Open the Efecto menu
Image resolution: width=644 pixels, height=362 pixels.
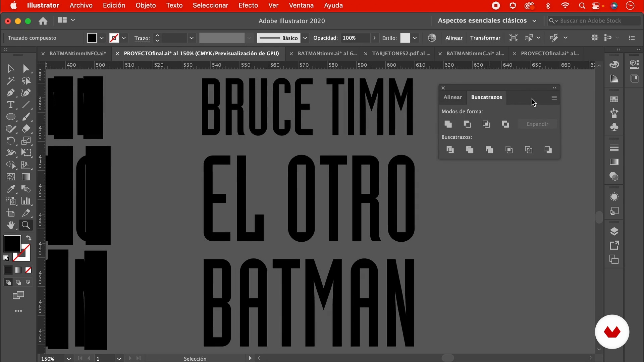coord(248,5)
